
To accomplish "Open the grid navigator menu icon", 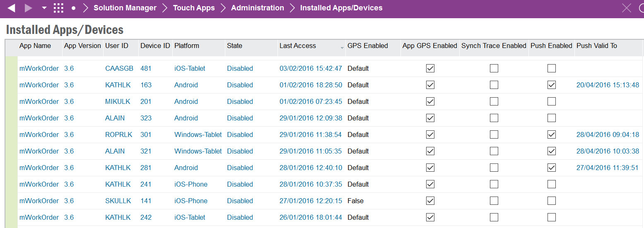I will click(x=58, y=8).
